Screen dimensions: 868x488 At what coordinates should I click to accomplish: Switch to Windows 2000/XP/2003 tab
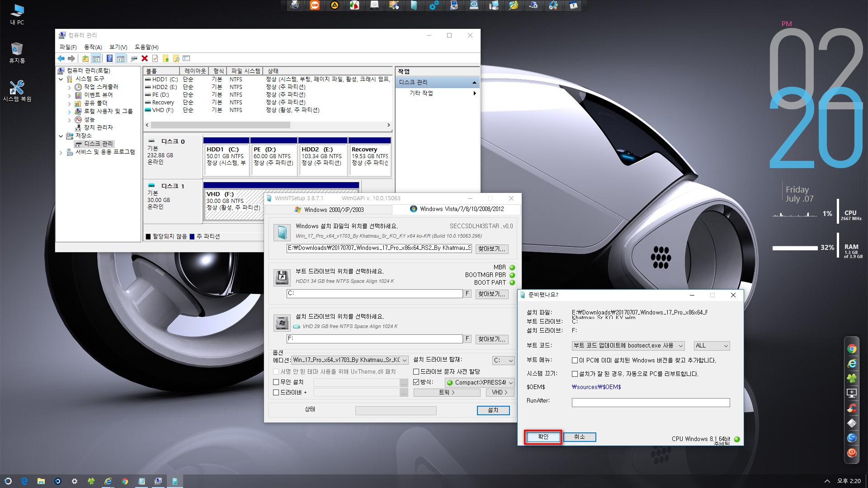click(329, 210)
